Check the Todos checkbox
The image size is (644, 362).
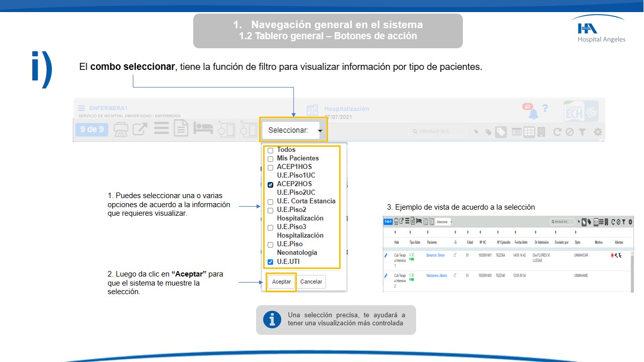pos(271,150)
